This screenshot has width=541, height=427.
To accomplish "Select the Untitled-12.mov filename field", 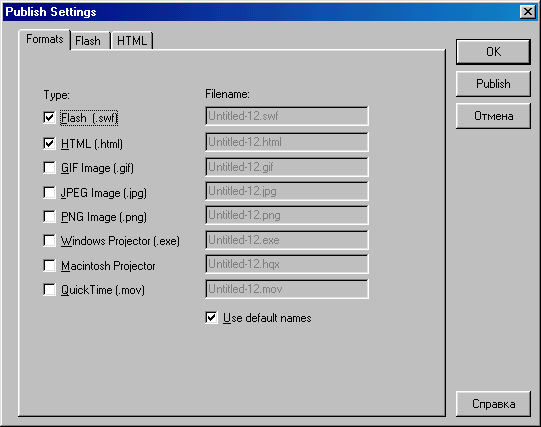I will (x=287, y=289).
